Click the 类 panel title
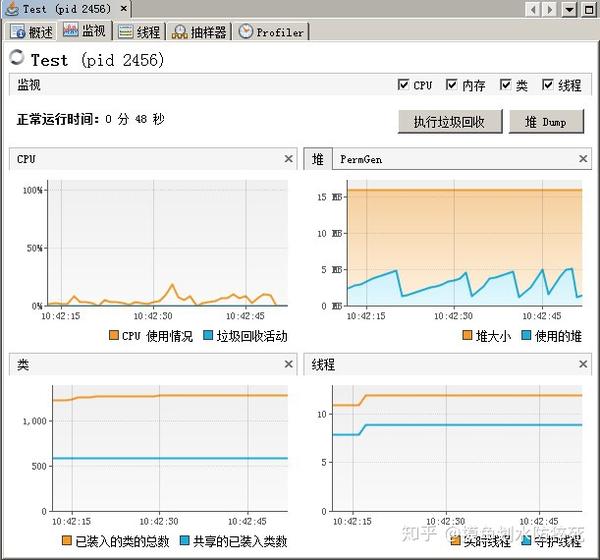The width and height of the screenshot is (600, 560). coord(23,364)
